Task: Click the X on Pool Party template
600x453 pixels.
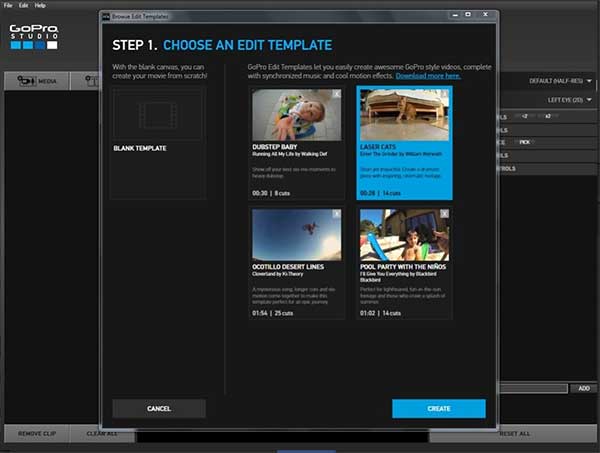Action: point(445,213)
